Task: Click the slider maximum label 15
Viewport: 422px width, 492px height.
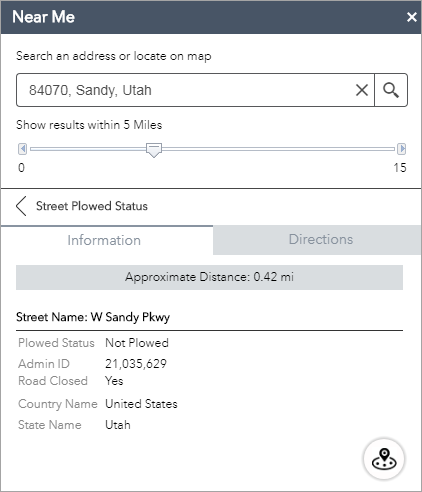Action: tap(400, 168)
